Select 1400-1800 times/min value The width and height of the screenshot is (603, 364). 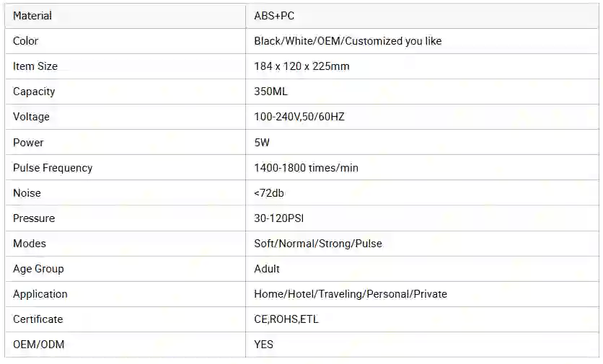click(306, 168)
